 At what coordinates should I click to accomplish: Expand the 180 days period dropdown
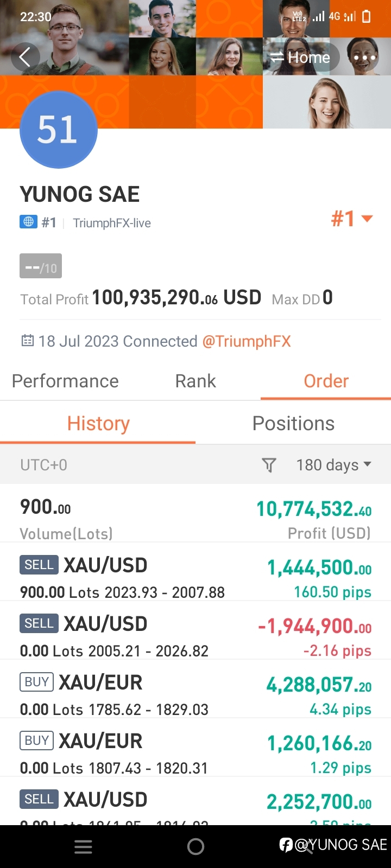click(333, 465)
